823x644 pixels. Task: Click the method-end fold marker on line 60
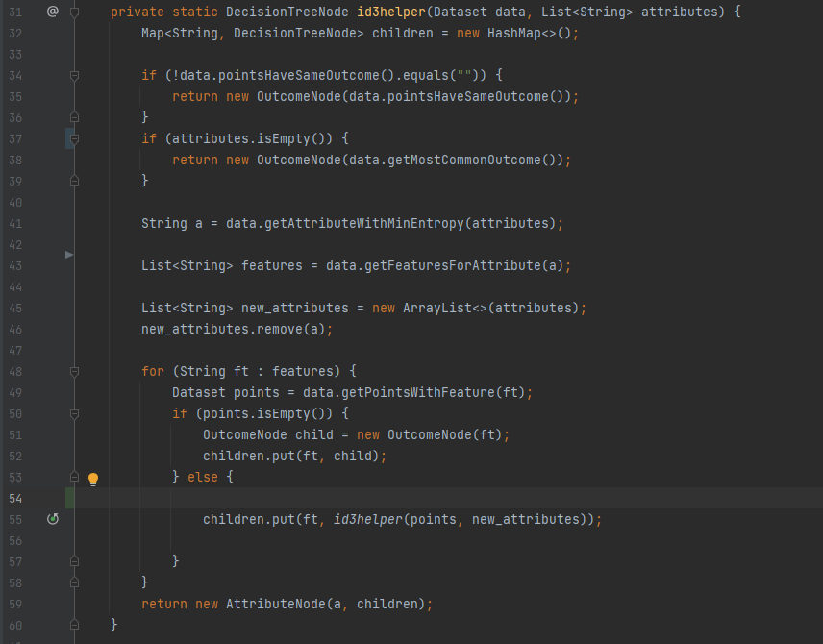coord(75,625)
